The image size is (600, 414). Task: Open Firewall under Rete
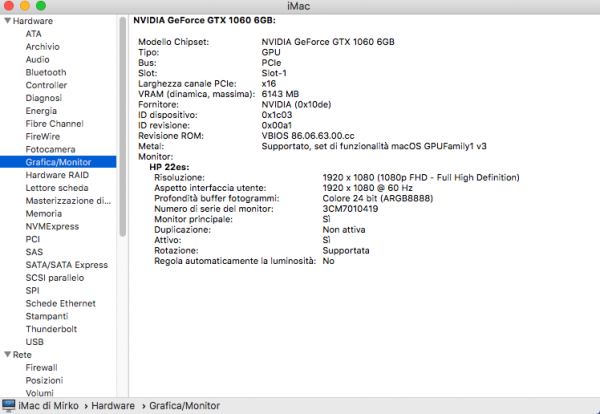41,368
